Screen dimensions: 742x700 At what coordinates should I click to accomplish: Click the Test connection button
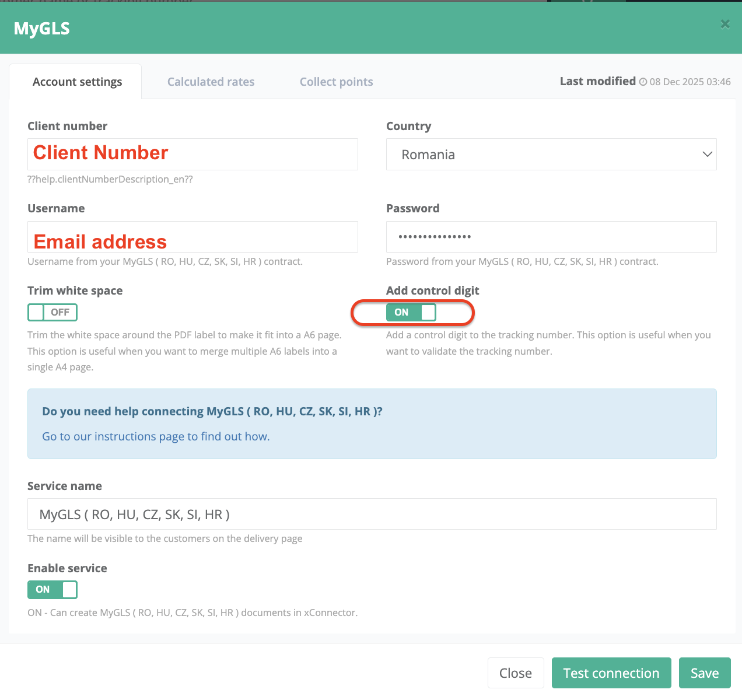(611, 673)
